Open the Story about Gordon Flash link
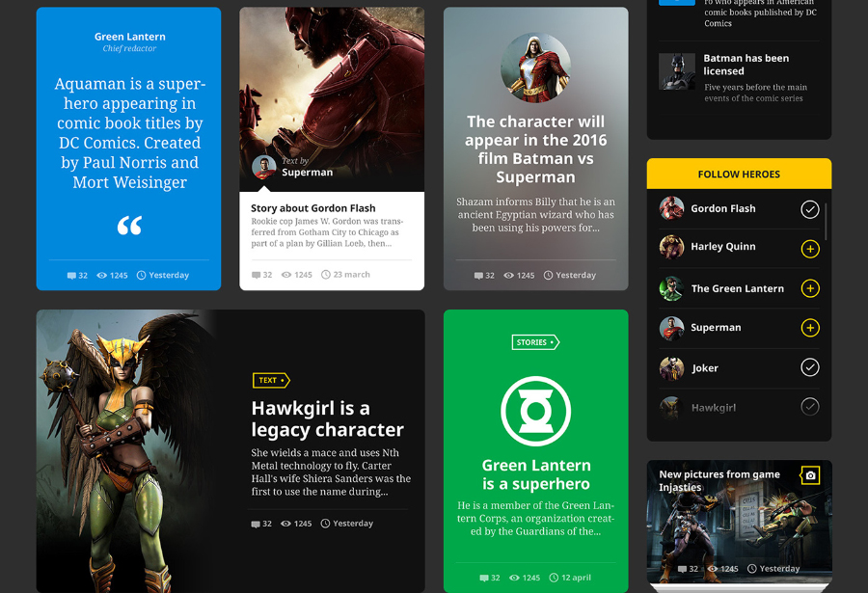 click(312, 208)
